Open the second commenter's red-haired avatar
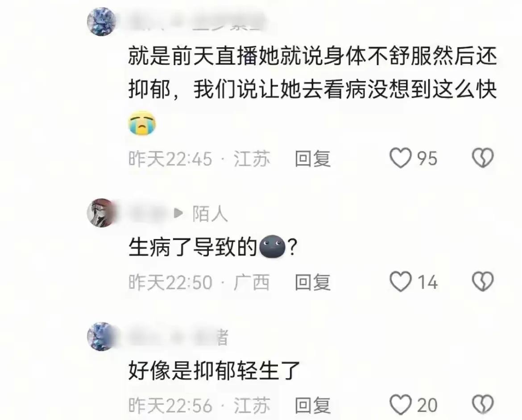Screen dimensions: 522x420 102,213
